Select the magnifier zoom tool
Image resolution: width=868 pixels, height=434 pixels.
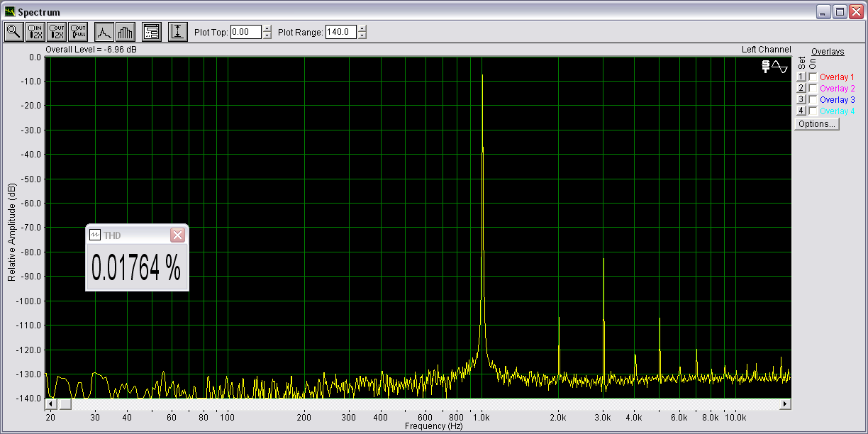(x=13, y=32)
